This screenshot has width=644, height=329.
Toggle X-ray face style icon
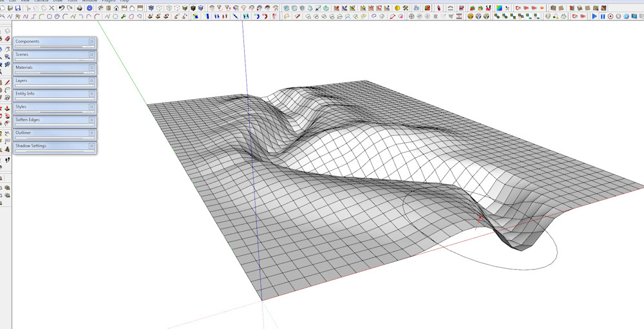click(151, 8)
